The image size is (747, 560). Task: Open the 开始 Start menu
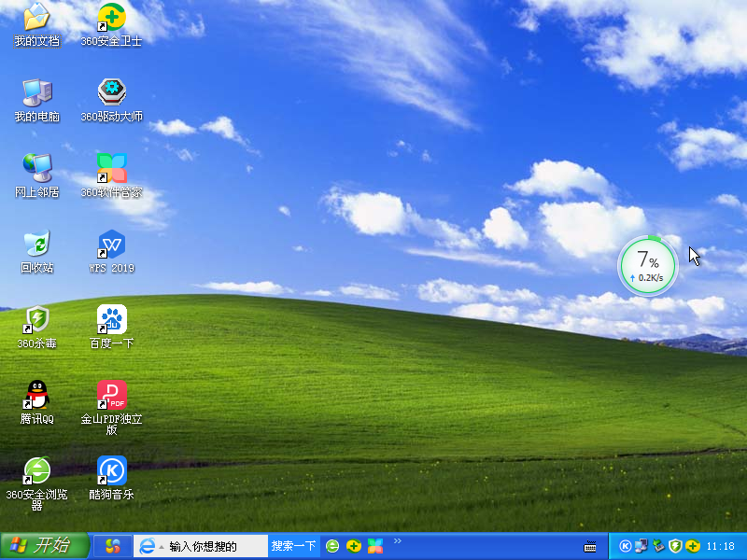pyautogui.click(x=37, y=546)
